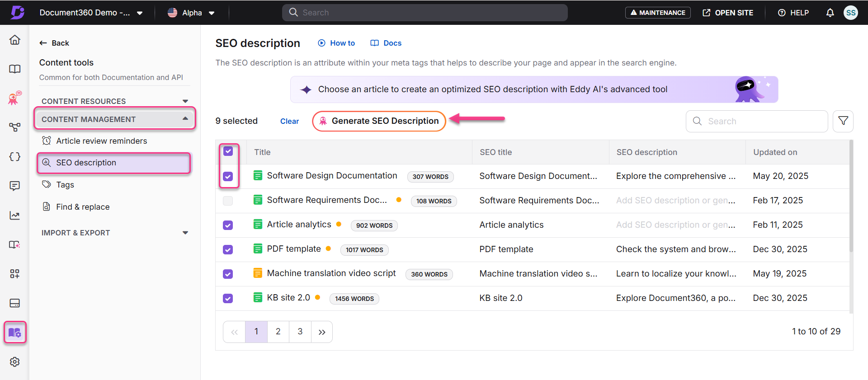Uncheck Machine translation video script checkbox
The image size is (868, 380).
click(x=228, y=274)
